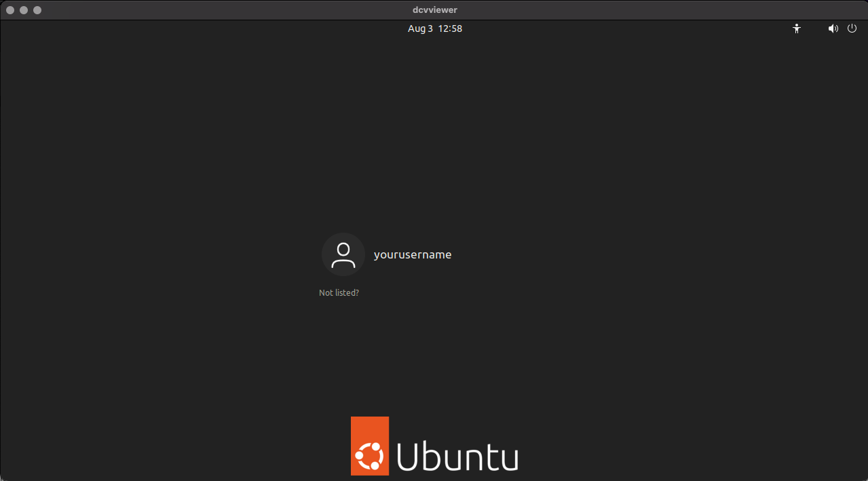Adjust volume via the speaker control
The height and width of the screenshot is (481, 868).
coord(833,28)
